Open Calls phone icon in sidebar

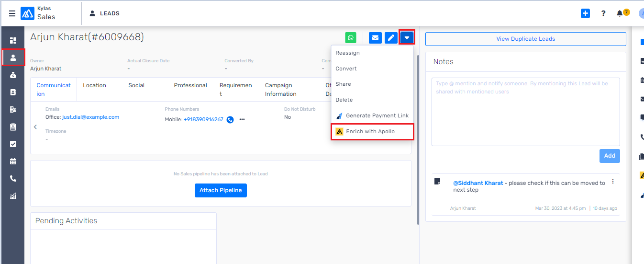[13, 178]
